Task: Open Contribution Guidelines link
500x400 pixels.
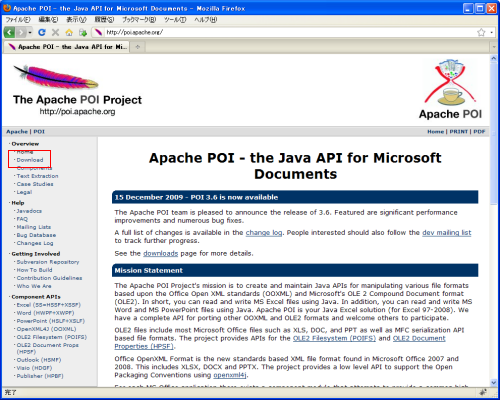Action: (49, 278)
